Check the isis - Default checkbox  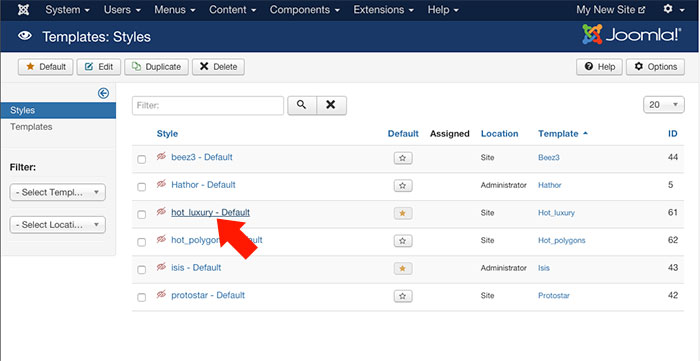pyautogui.click(x=142, y=270)
